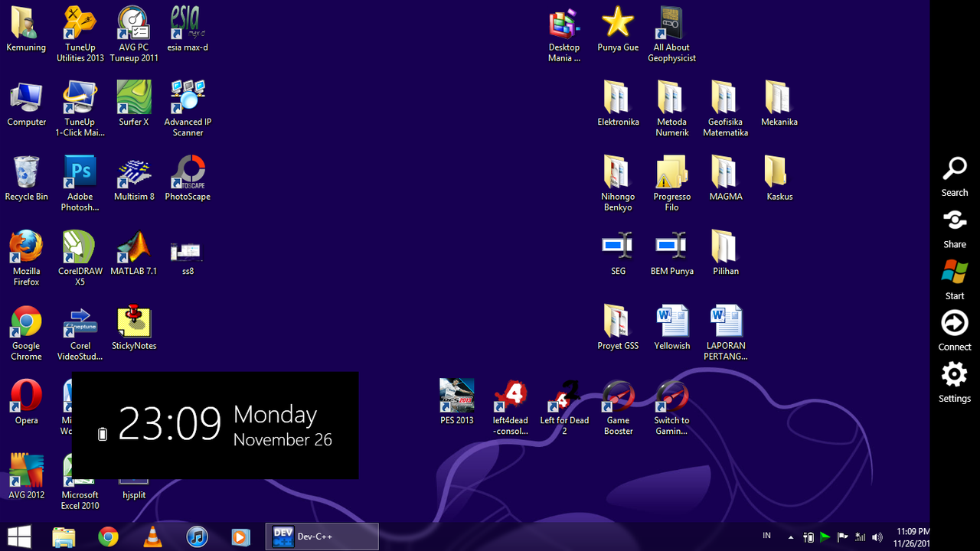Open the Share charm
The width and height of the screenshot is (980, 551).
coord(955,229)
